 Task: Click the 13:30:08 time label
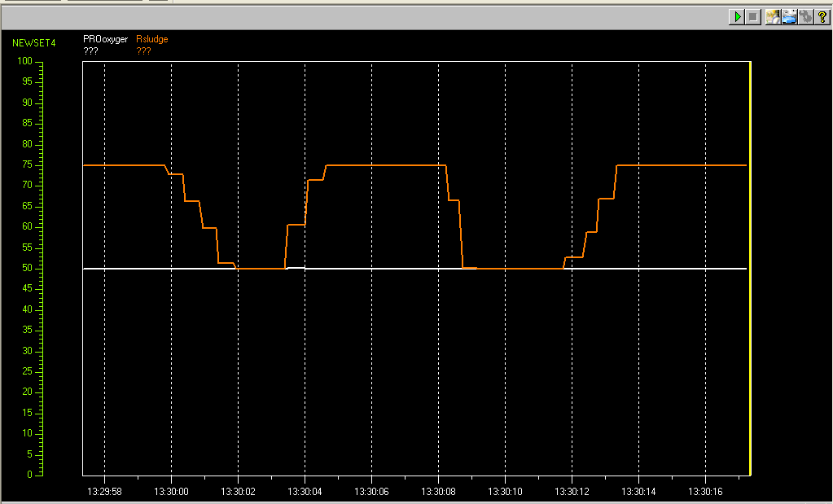click(438, 492)
